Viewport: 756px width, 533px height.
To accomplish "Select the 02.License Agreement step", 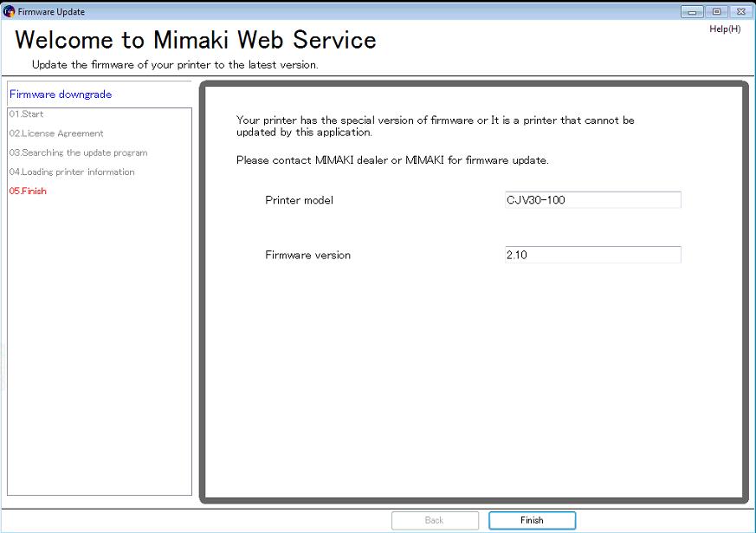I will 56,133.
